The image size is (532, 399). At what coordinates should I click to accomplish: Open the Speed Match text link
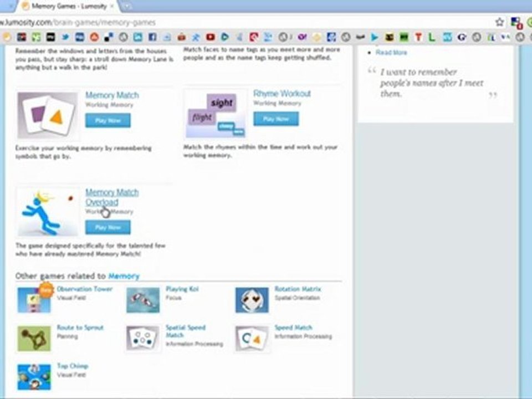pyautogui.click(x=294, y=328)
